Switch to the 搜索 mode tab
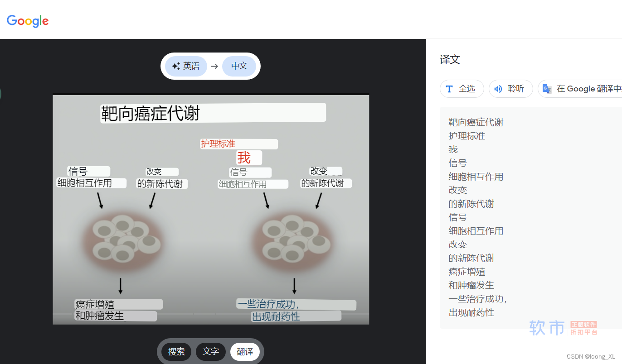622x364 pixels. 176,351
